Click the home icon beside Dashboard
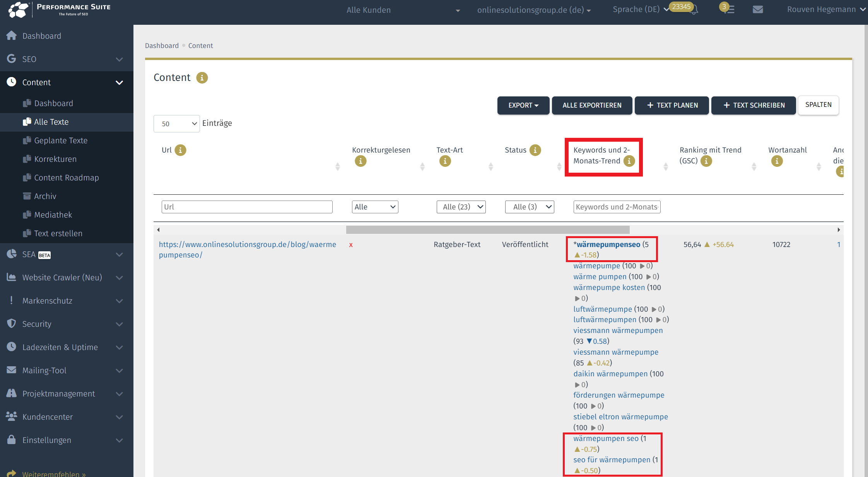Viewport: 868px width, 477px height. [x=12, y=36]
